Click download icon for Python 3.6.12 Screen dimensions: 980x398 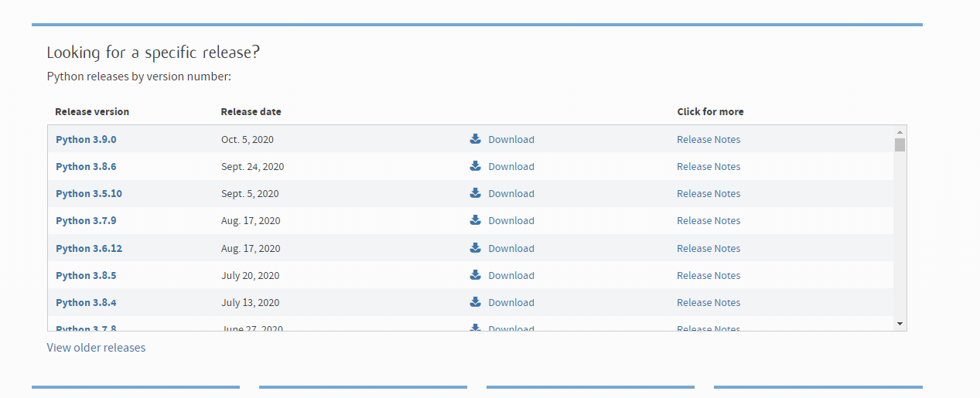[x=476, y=248]
